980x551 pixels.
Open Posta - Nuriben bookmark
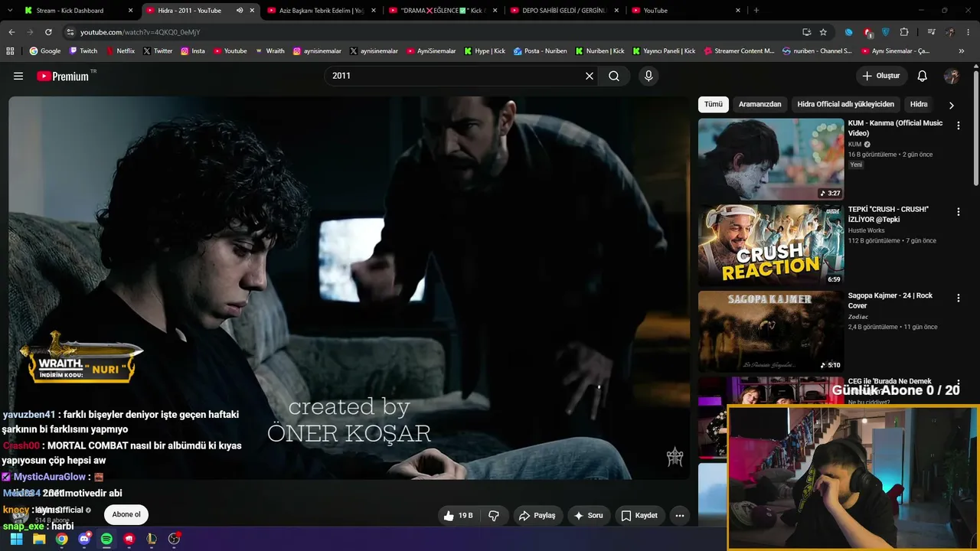(540, 51)
